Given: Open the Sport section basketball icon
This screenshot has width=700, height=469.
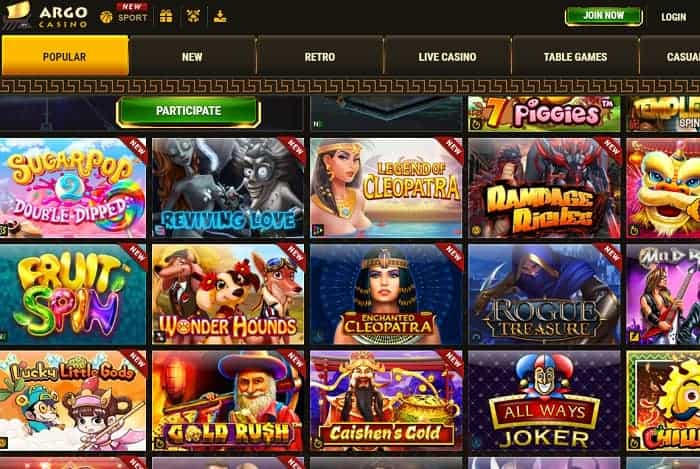Looking at the screenshot, I should tap(106, 17).
